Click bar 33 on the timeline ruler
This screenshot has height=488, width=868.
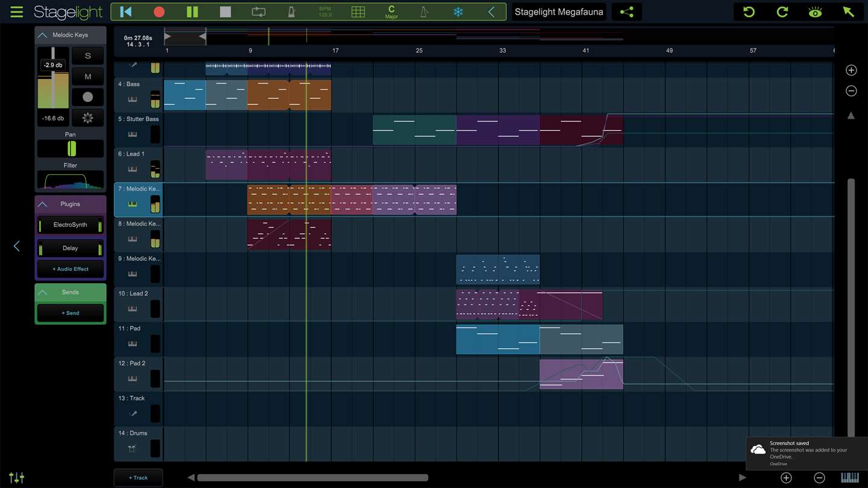(x=502, y=51)
